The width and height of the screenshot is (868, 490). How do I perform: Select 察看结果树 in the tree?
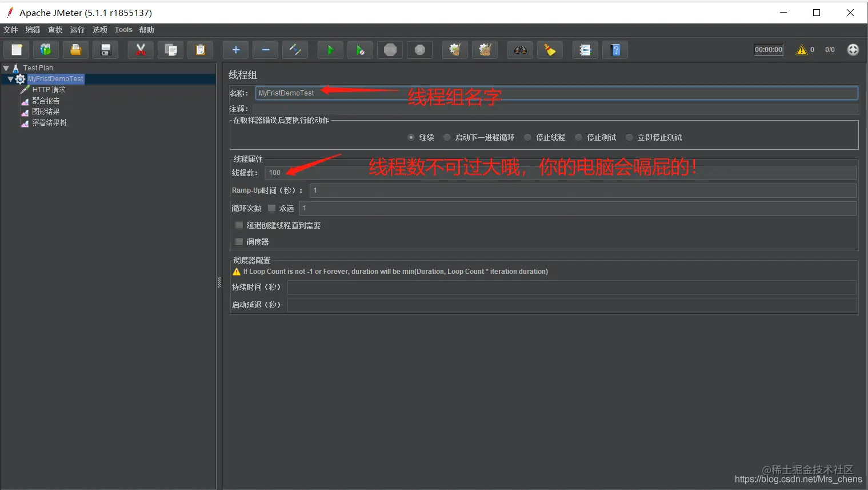pos(49,122)
